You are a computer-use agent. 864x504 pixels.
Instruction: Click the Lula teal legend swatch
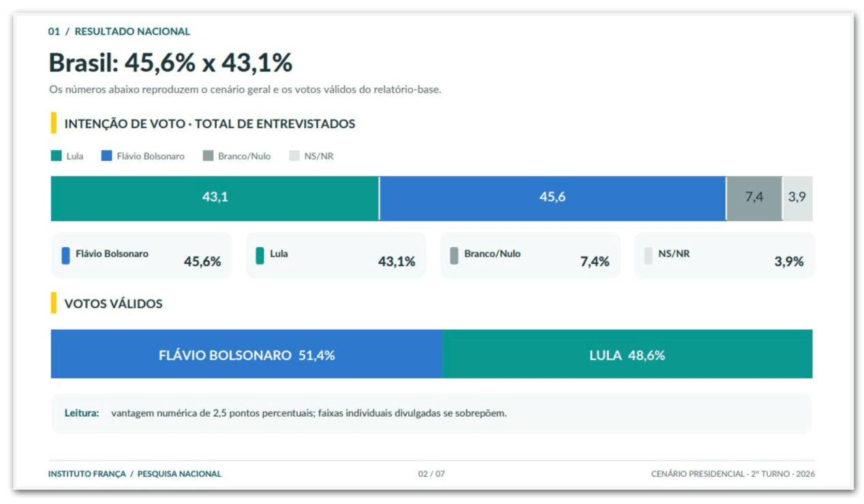(57, 156)
